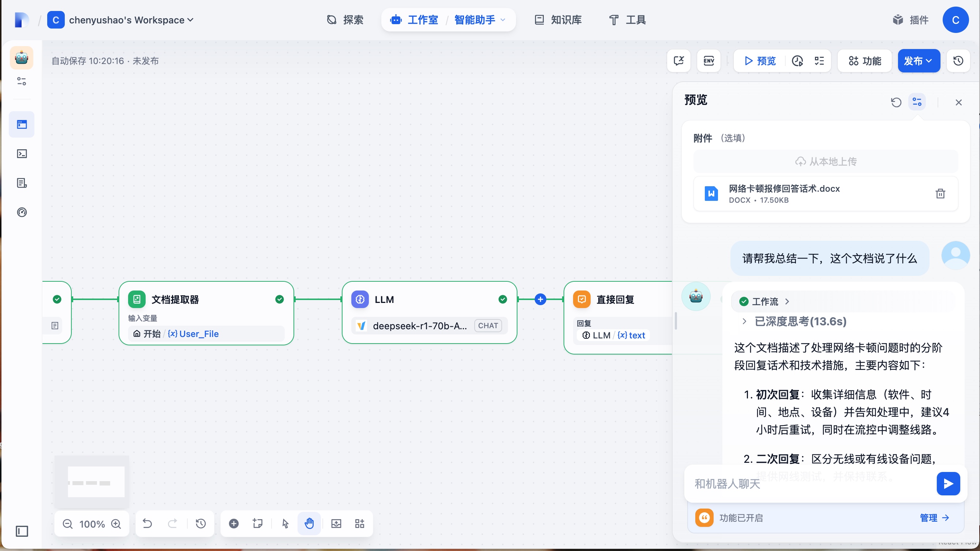This screenshot has width=980, height=551.
Task: Open the checklist icon in toolbar
Action: pyautogui.click(x=819, y=61)
